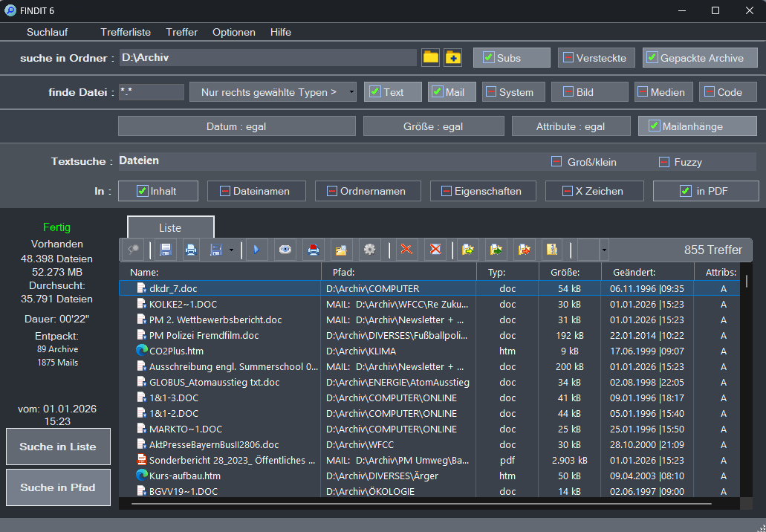The image size is (766, 532).
Task: Click the yellow browse folder icon
Action: point(431,57)
